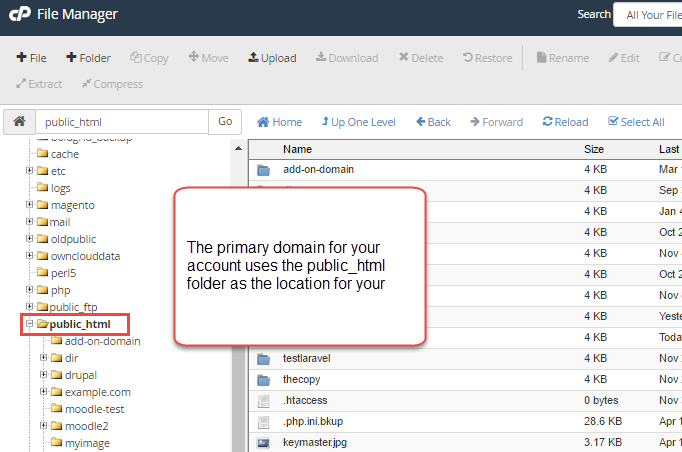Click the cPanel logo
This screenshot has height=452, width=682.
pyautogui.click(x=20, y=14)
